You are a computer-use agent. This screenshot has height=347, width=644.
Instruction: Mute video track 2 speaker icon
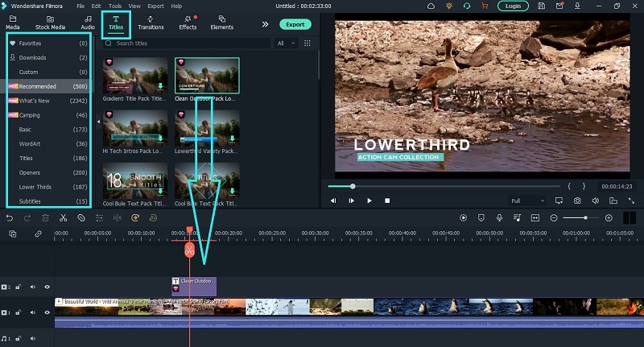[x=33, y=287]
